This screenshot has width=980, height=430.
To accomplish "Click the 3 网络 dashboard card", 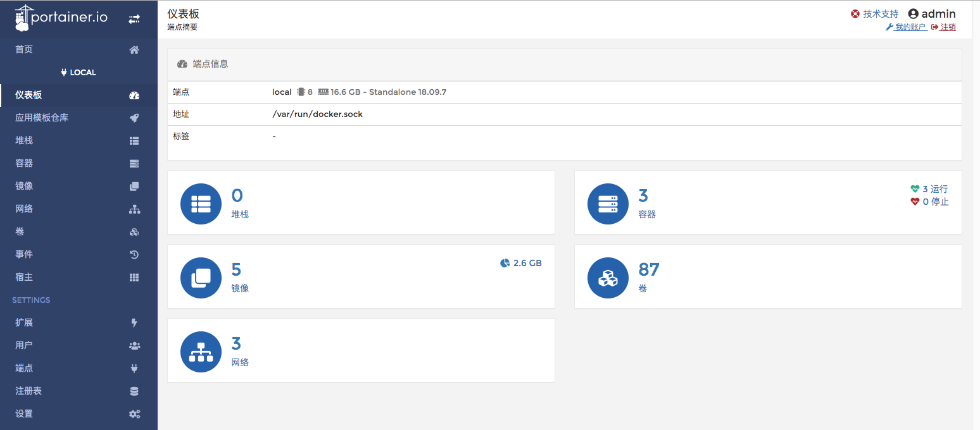I will 361,350.
